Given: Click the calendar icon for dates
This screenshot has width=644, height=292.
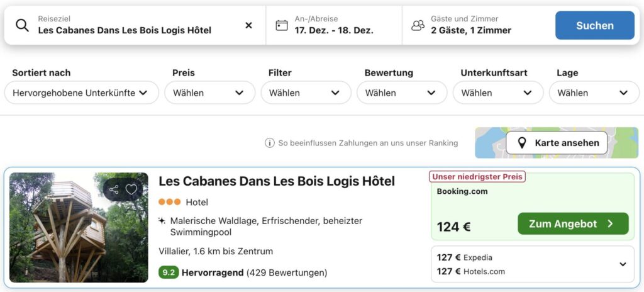Looking at the screenshot, I should pyautogui.click(x=282, y=25).
